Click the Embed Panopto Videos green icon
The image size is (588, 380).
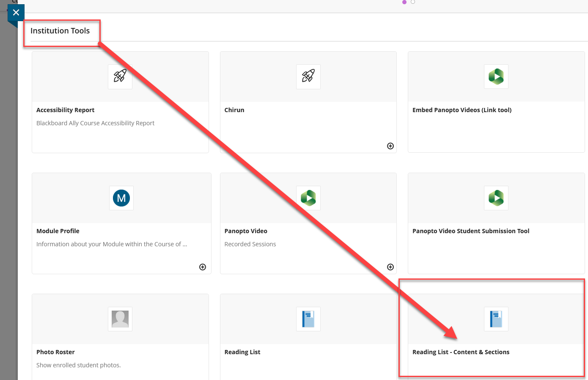point(496,77)
